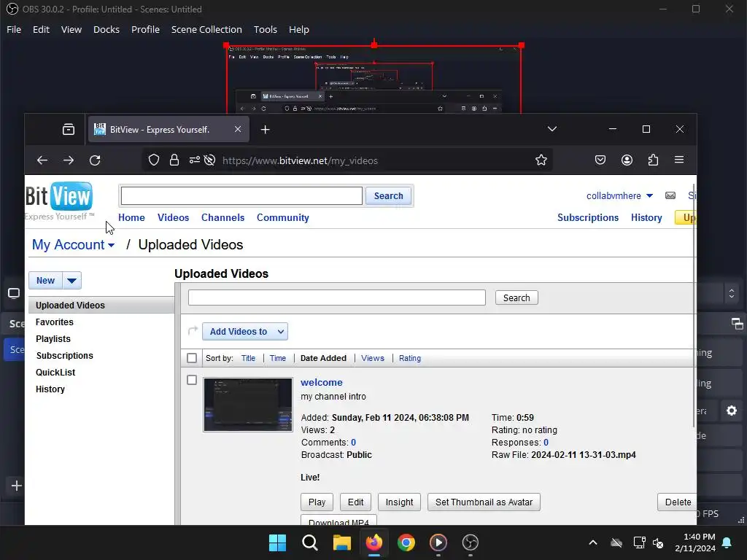
Task: Open the OBS Profile menu
Action: click(x=145, y=29)
